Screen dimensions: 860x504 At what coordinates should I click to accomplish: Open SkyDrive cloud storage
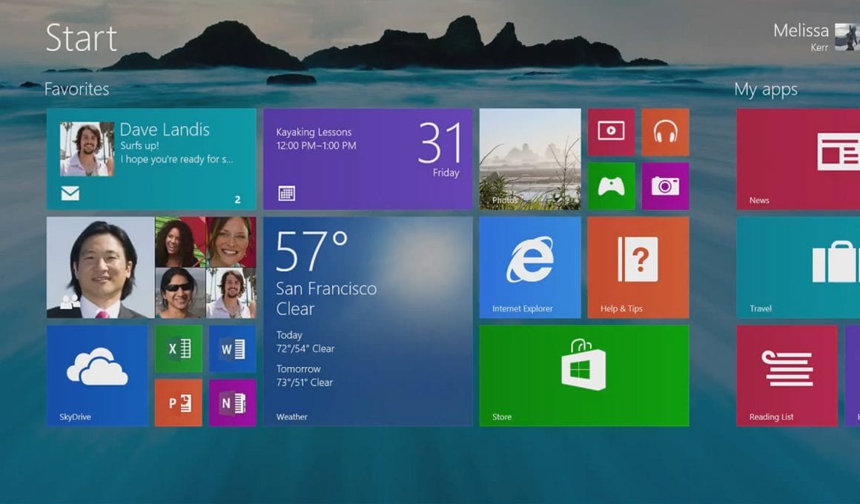tap(97, 376)
